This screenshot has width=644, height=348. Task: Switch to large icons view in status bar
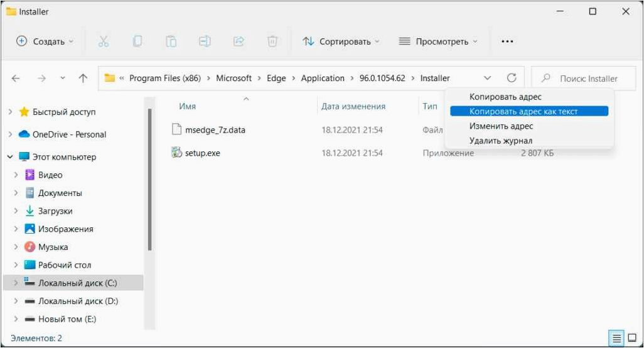click(x=633, y=338)
